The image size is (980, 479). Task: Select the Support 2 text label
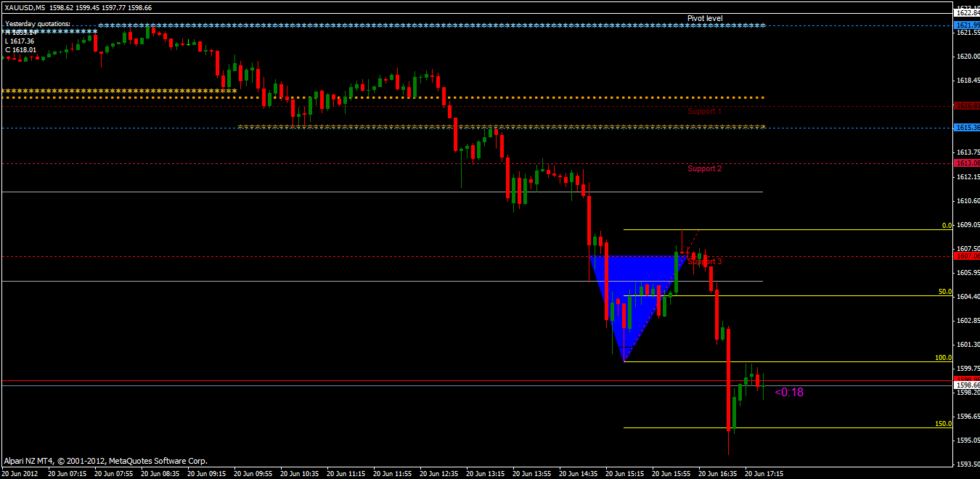[704, 168]
